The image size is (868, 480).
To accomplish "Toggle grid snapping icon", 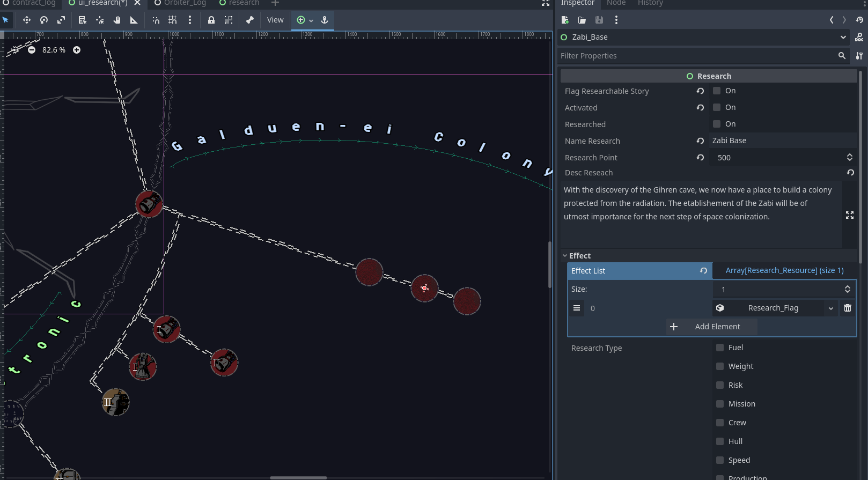I will [173, 20].
